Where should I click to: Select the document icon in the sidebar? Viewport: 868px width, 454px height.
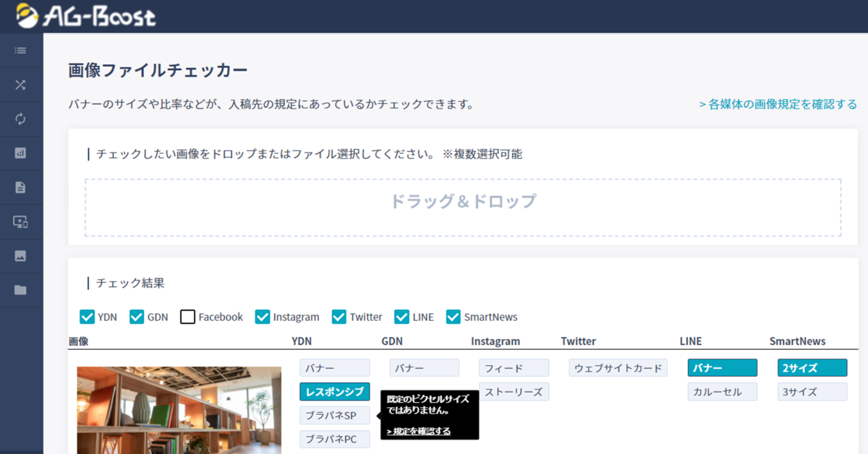22,187
